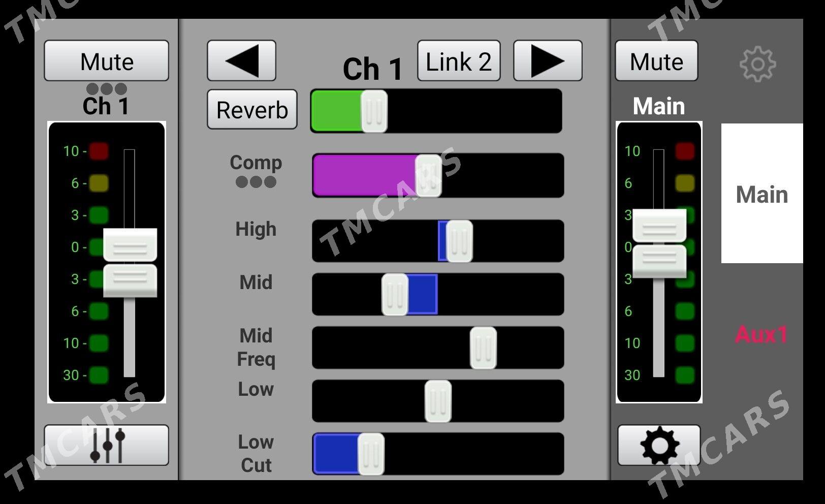Click the Comp label with three dots

(256, 171)
